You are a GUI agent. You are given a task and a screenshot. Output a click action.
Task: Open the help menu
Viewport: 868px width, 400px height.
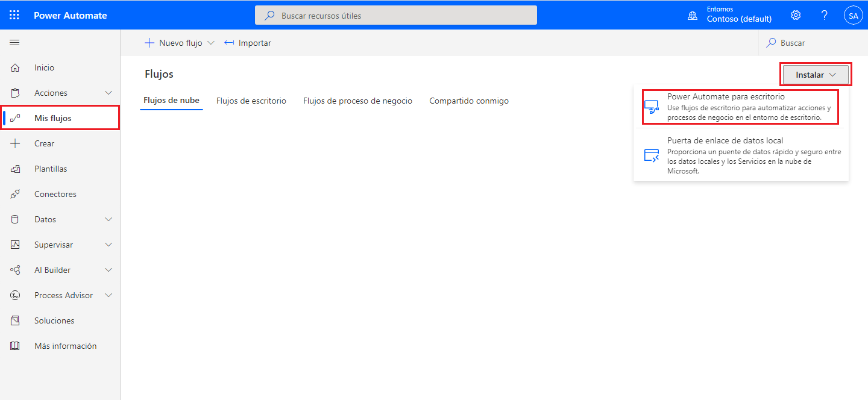point(824,14)
